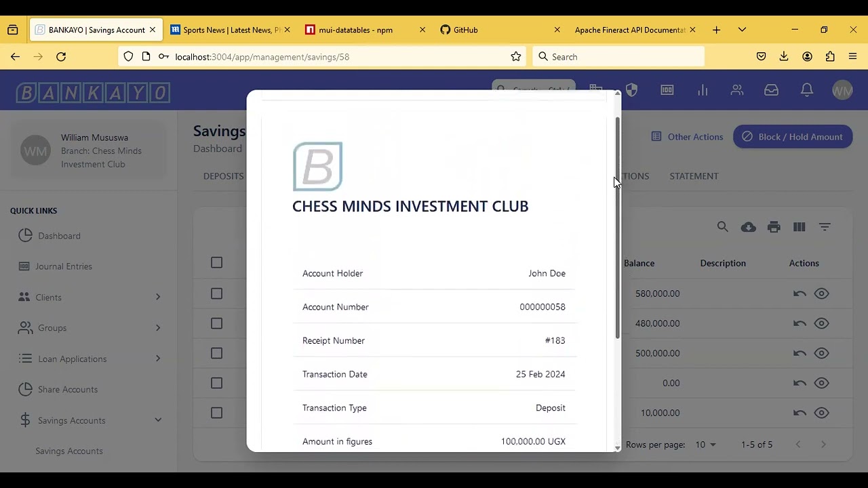868x488 pixels.
Task: Click the shield icon in the top navbar
Action: [x=631, y=90]
